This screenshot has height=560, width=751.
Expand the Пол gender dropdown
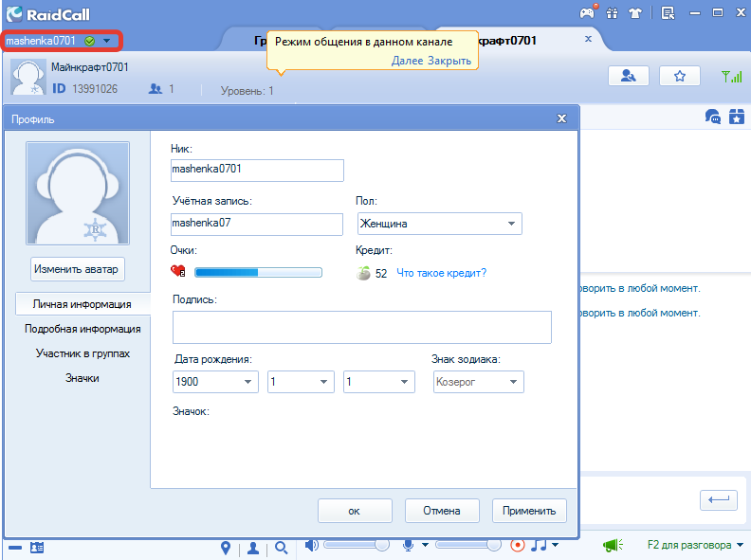(x=440, y=224)
